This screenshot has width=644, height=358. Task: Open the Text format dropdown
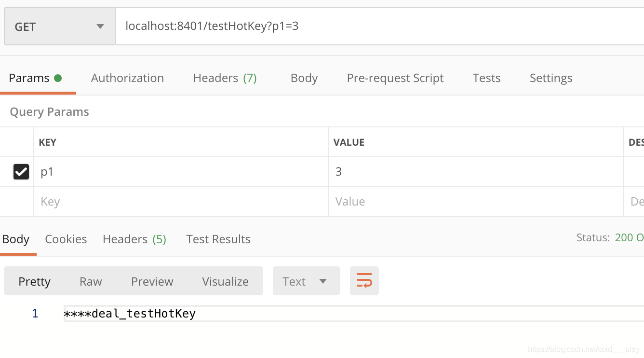coord(307,281)
